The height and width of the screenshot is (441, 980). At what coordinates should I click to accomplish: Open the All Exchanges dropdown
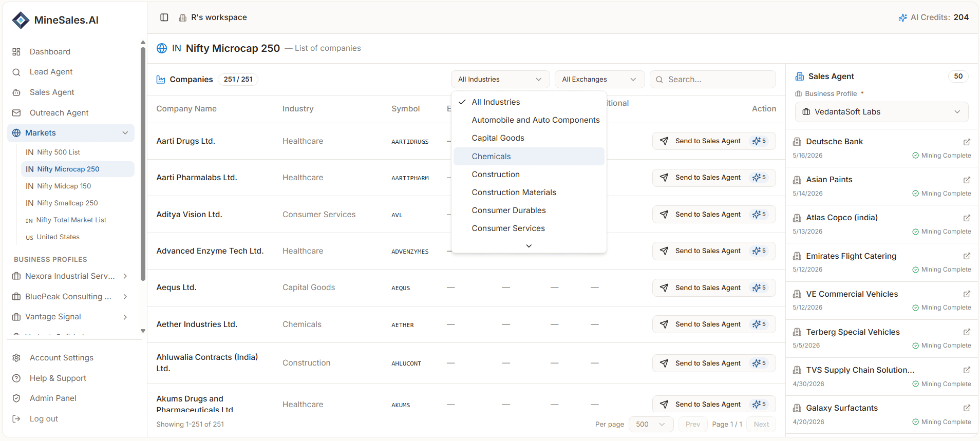tap(599, 80)
